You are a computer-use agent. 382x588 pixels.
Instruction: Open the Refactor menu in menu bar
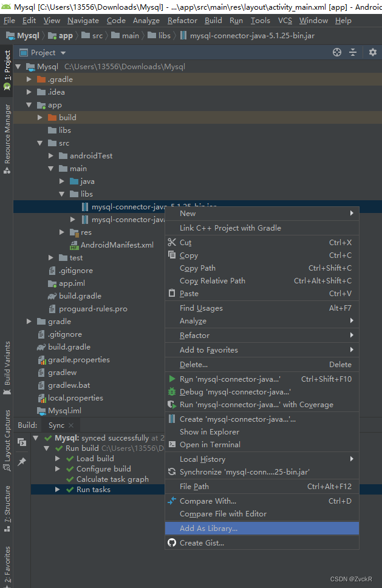click(182, 21)
